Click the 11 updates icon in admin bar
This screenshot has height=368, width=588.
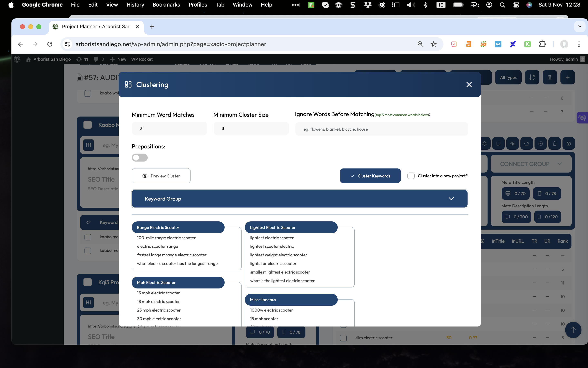(x=82, y=59)
